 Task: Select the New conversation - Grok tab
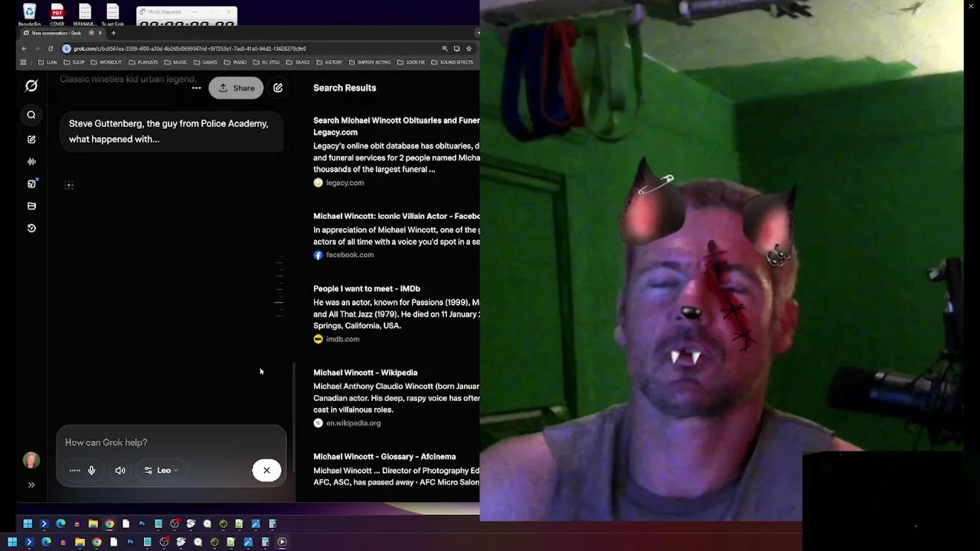click(x=60, y=33)
